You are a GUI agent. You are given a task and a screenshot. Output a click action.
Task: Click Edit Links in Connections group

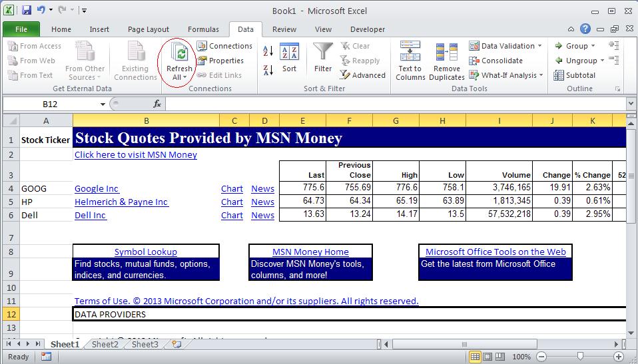219,75
